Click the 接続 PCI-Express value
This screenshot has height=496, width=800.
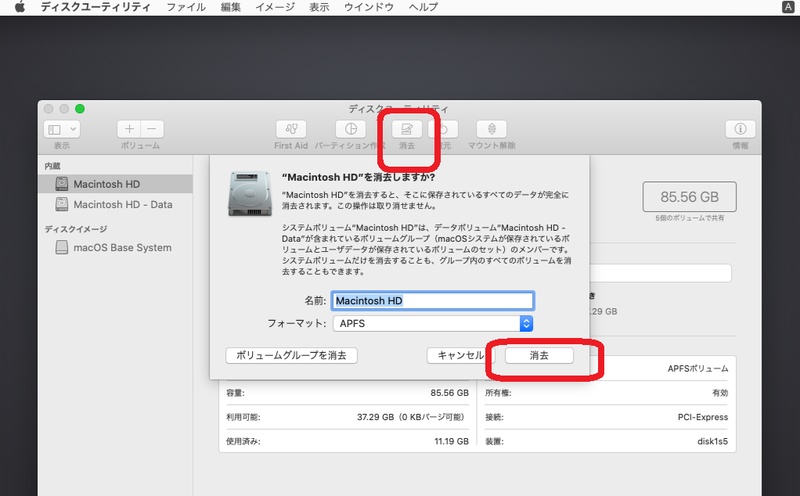coord(703,417)
